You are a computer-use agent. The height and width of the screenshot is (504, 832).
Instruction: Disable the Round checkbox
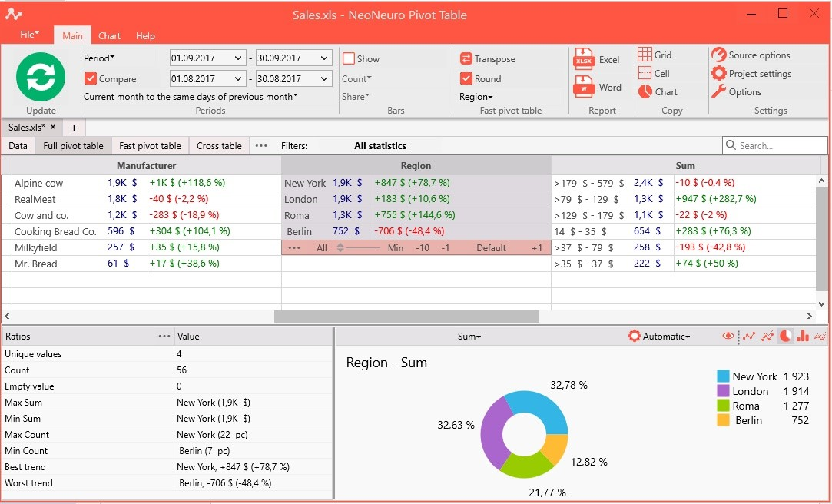click(466, 78)
